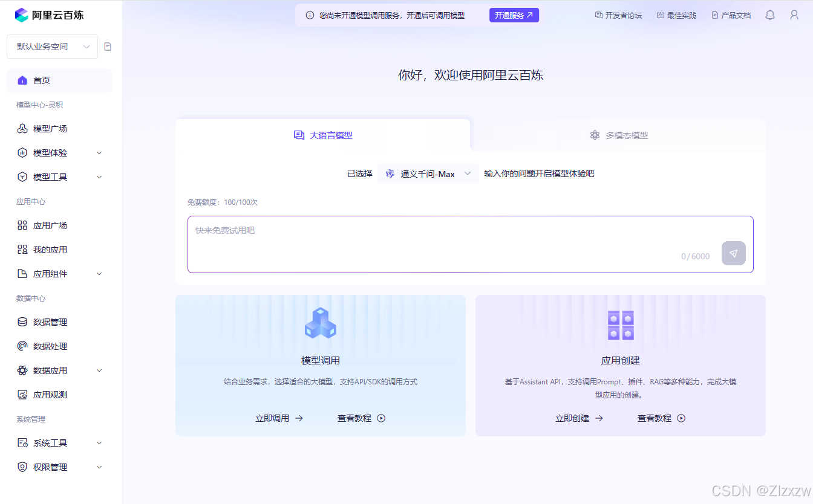Open the 产品文档 link
The height and width of the screenshot is (504, 813).
(x=731, y=15)
